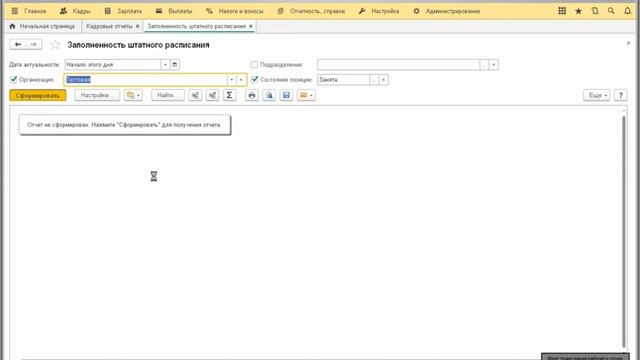Close the Заполненность штатного расписания tab
The height and width of the screenshot is (360, 640).
pos(251,26)
